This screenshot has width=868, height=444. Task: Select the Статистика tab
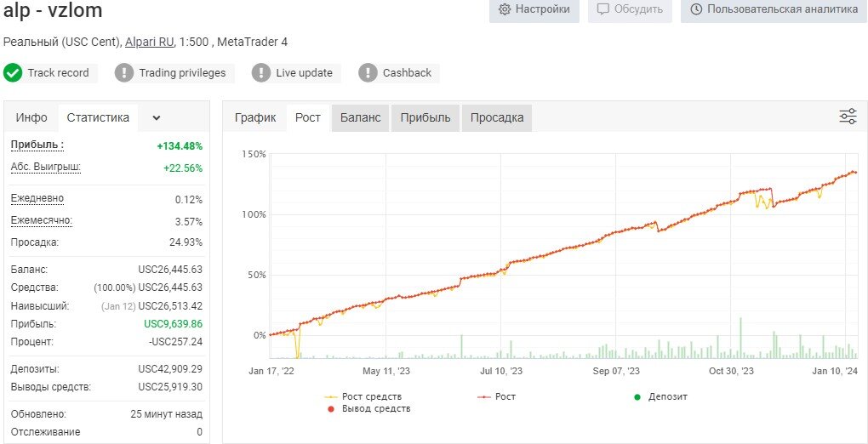point(98,117)
